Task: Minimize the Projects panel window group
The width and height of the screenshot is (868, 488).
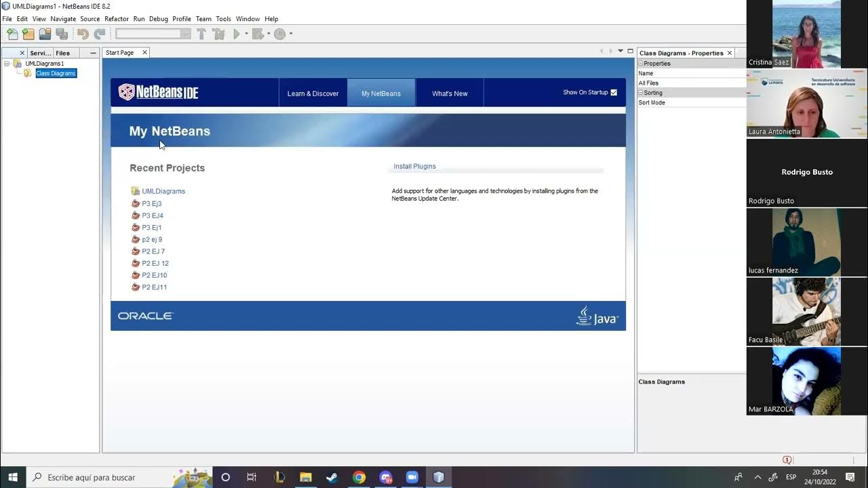Action: 93,53
